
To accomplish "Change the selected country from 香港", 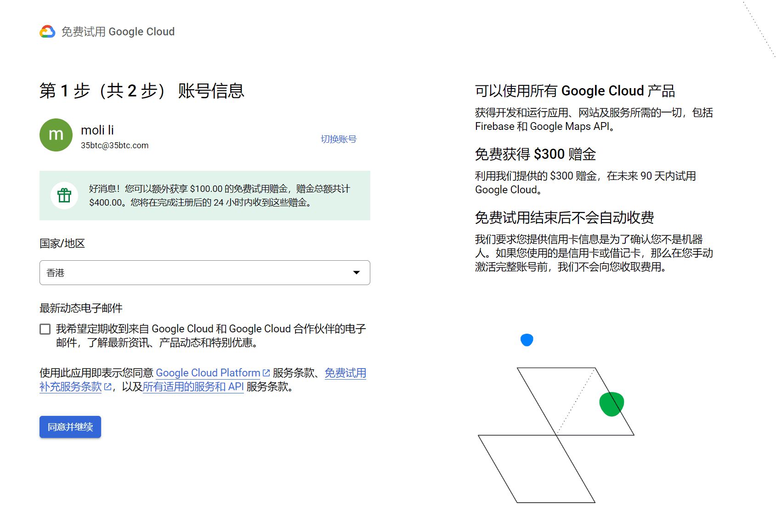I will pyautogui.click(x=204, y=273).
